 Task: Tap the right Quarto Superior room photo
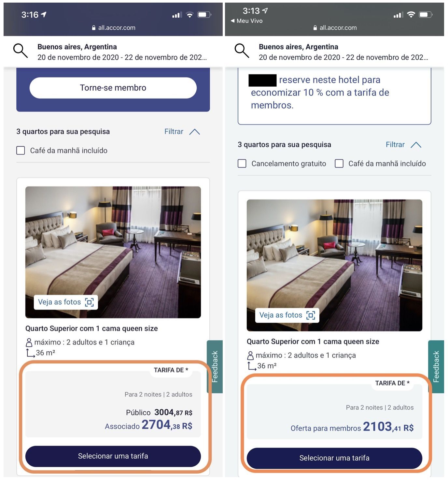point(334,265)
